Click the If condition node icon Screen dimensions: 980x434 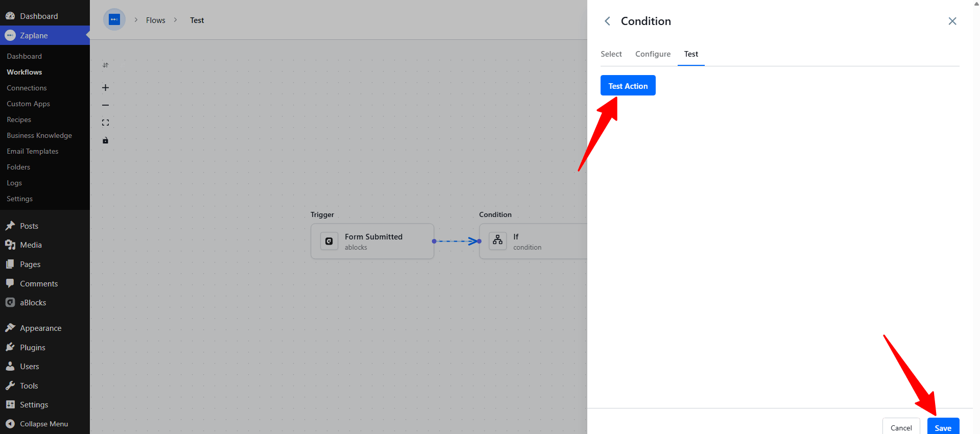[498, 241]
